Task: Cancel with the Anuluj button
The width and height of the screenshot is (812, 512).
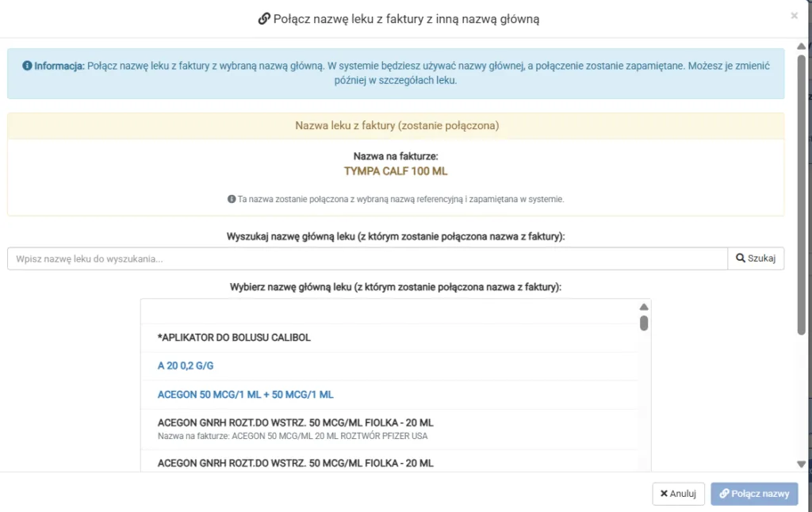Action: click(679, 494)
